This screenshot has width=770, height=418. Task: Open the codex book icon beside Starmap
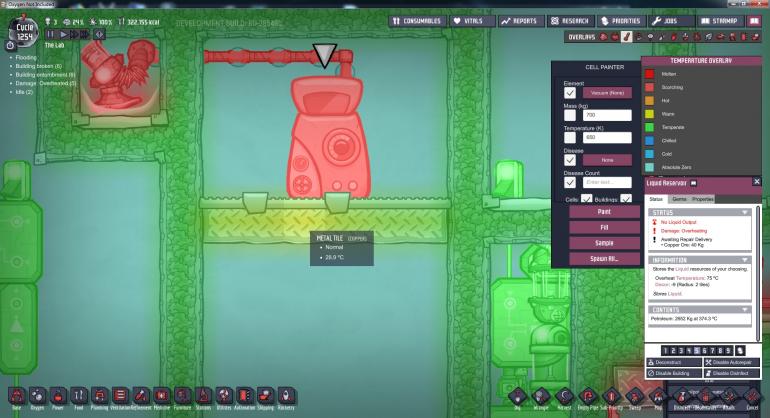[x=754, y=21]
